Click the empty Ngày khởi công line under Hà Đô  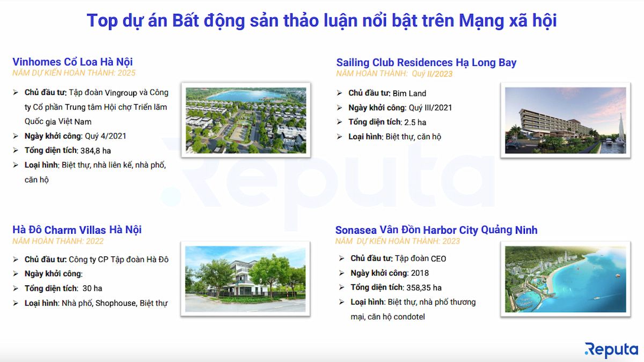[53, 274]
